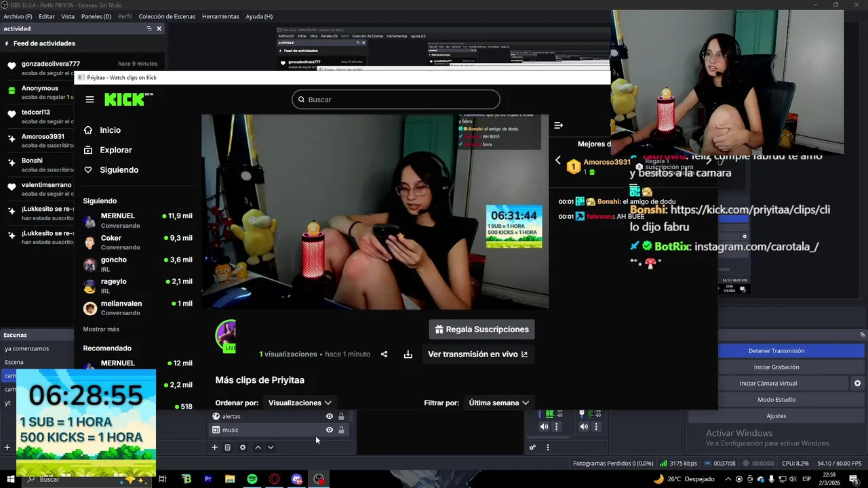Open Coker channel in Siguiendo list
The width and height of the screenshot is (868, 488).
tap(138, 242)
